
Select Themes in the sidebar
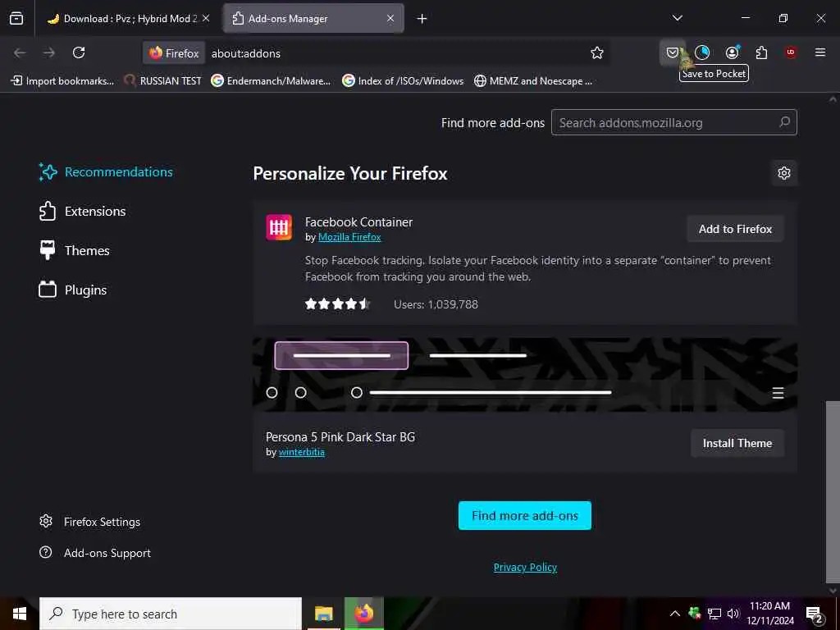(x=74, y=251)
